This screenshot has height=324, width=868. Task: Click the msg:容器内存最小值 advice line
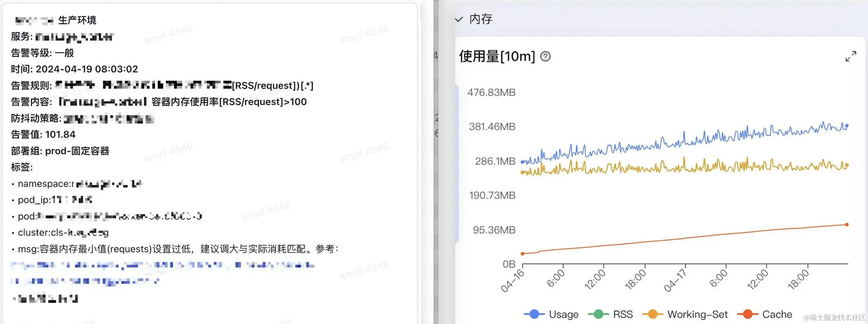[x=175, y=249]
